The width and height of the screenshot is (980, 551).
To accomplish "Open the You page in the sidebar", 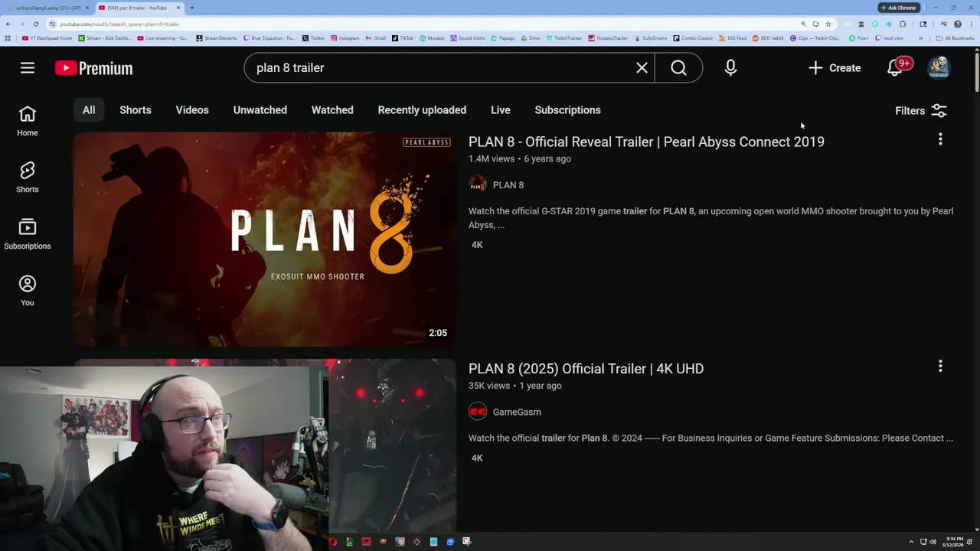I will click(28, 292).
